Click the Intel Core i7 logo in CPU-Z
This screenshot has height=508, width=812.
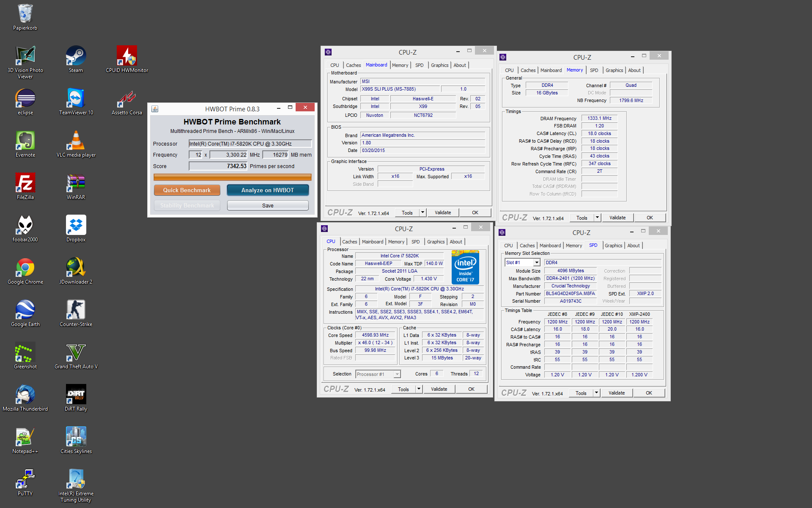pos(465,267)
